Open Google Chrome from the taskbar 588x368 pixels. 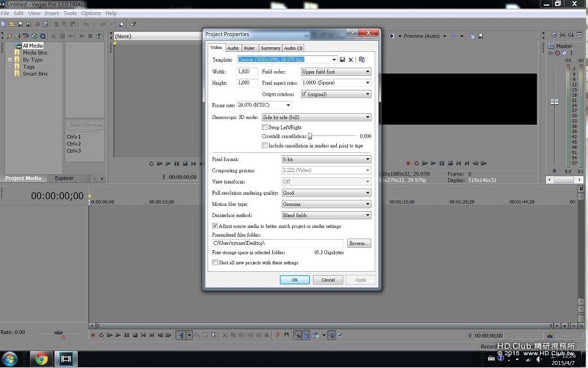click(x=41, y=359)
